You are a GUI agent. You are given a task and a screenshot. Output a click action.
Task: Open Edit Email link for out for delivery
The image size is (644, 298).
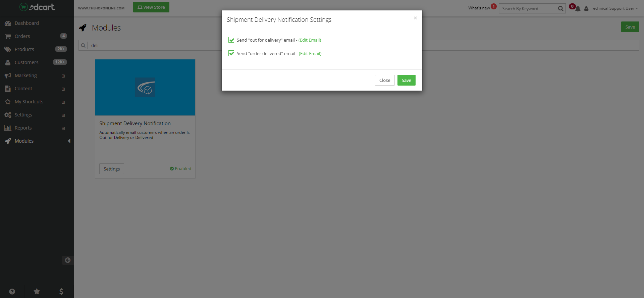(310, 40)
